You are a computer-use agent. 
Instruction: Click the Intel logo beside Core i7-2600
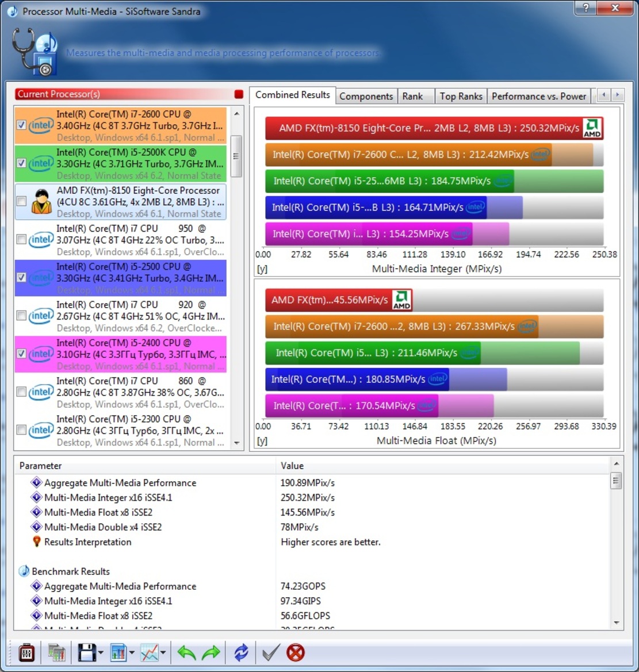[41, 125]
